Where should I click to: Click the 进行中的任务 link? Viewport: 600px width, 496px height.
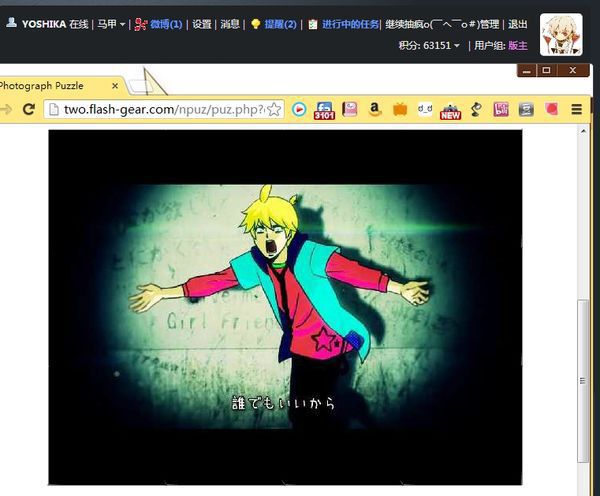pyautogui.click(x=350, y=24)
